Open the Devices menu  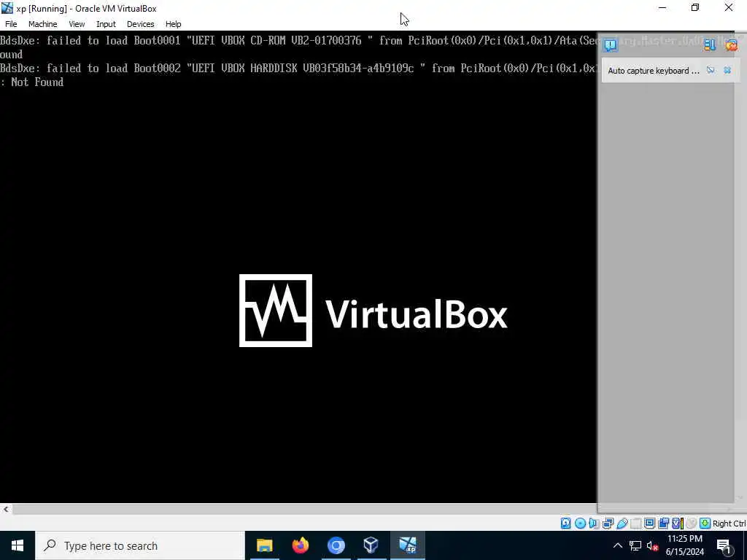click(x=140, y=24)
